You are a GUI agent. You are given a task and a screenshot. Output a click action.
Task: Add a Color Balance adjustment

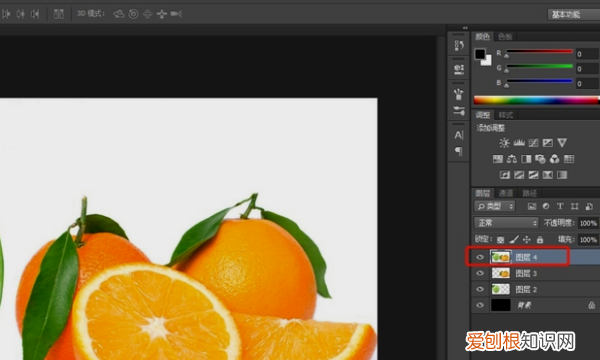[x=512, y=159]
